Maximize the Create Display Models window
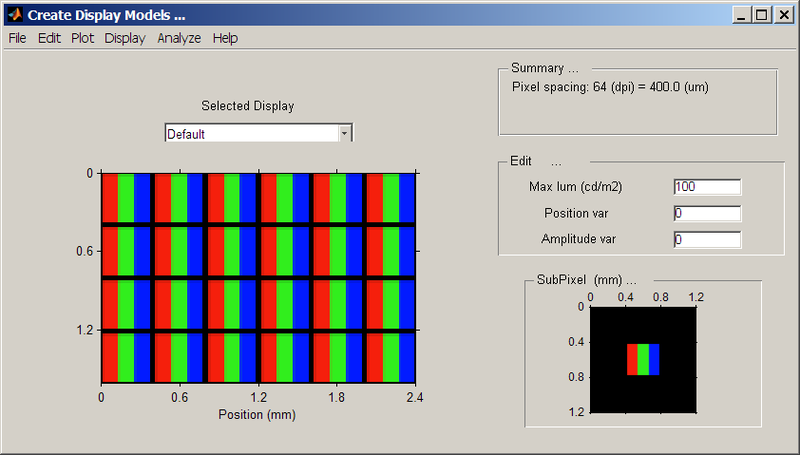Image resolution: width=800 pixels, height=455 pixels. [x=762, y=15]
